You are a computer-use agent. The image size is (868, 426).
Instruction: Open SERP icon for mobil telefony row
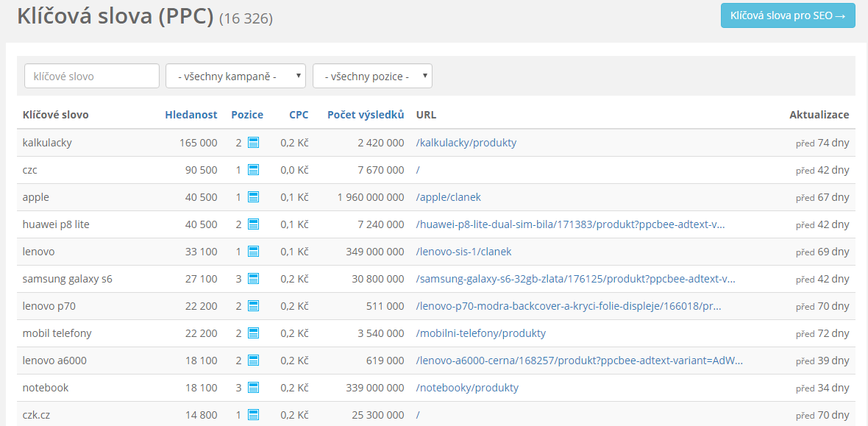click(253, 333)
